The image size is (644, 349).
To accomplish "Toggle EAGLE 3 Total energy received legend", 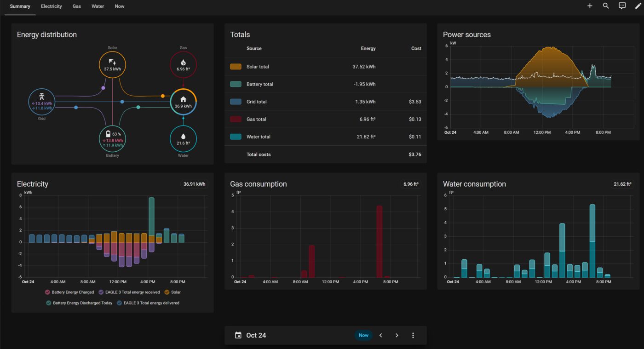I will pos(129,292).
